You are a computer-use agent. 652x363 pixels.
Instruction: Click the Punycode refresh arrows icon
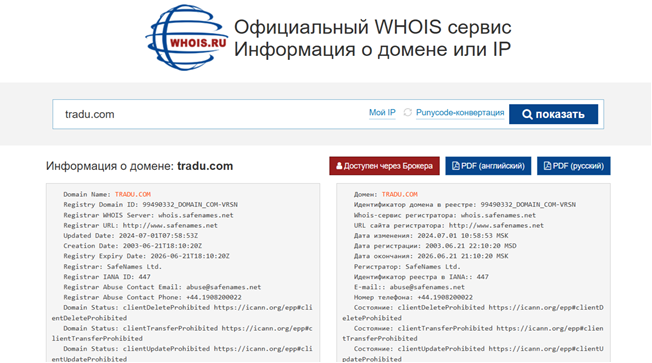(x=408, y=113)
